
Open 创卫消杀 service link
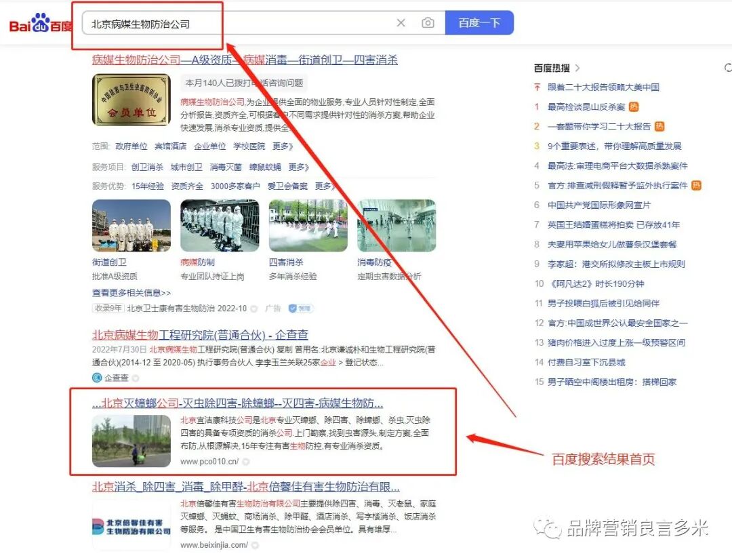(147, 167)
